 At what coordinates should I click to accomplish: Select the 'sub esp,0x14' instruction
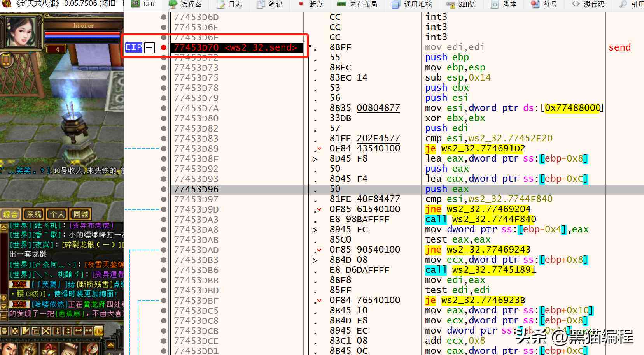pos(458,78)
